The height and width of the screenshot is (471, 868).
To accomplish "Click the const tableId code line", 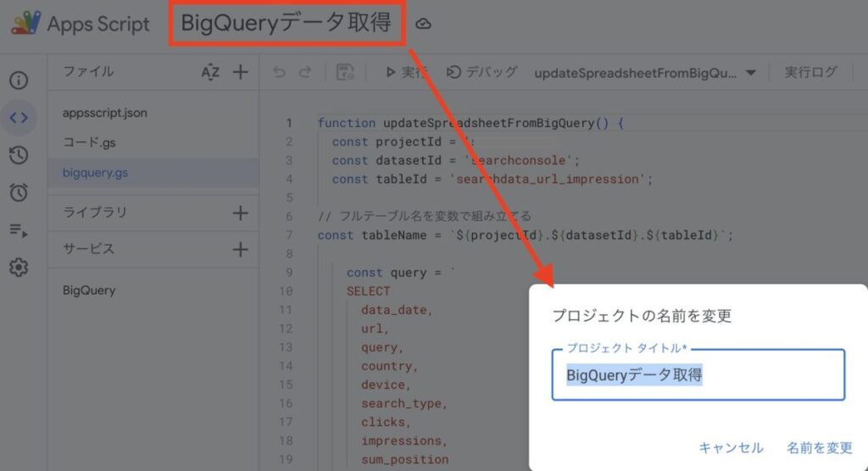I will [x=492, y=180].
